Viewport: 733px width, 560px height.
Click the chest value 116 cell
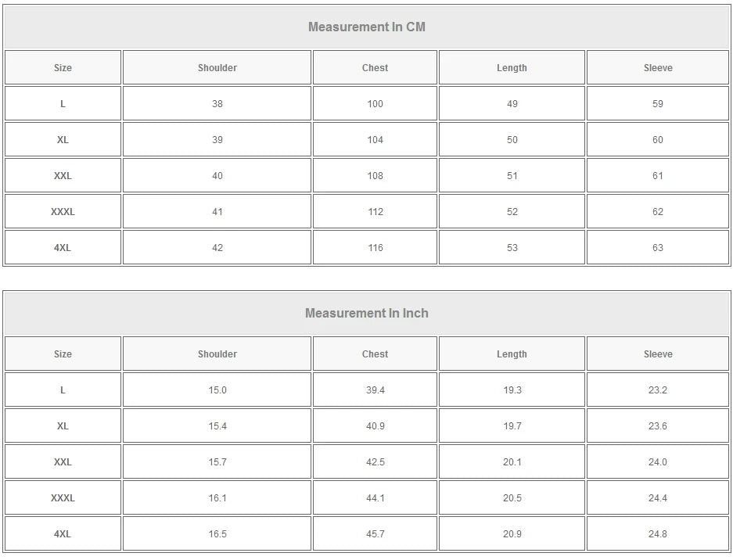click(x=375, y=248)
